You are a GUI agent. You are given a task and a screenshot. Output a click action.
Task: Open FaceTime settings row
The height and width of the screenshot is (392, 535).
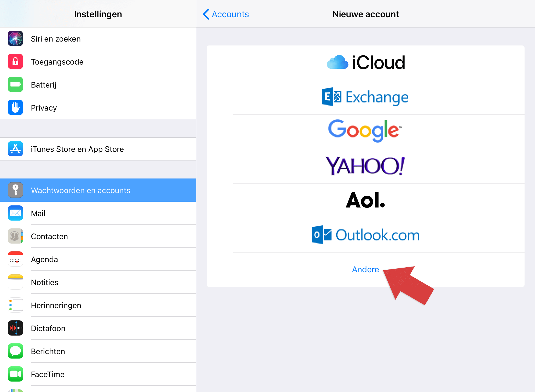98,374
